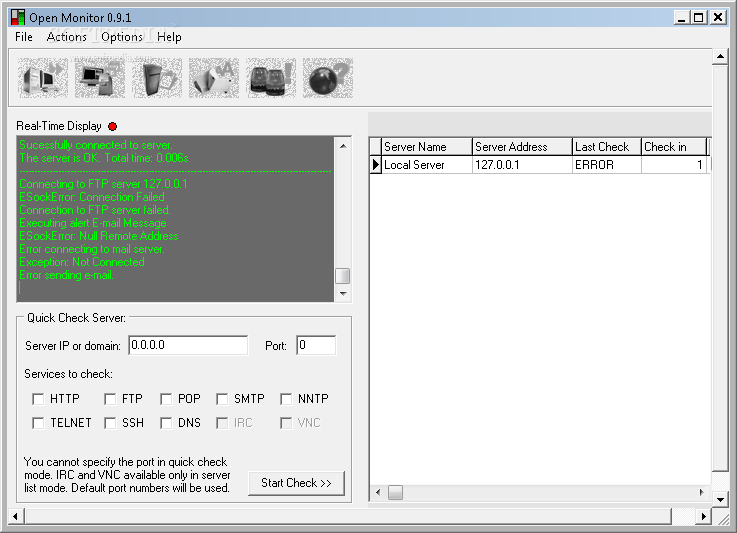Click the Server IP or domain field
The image size is (737, 533).
tap(188, 345)
